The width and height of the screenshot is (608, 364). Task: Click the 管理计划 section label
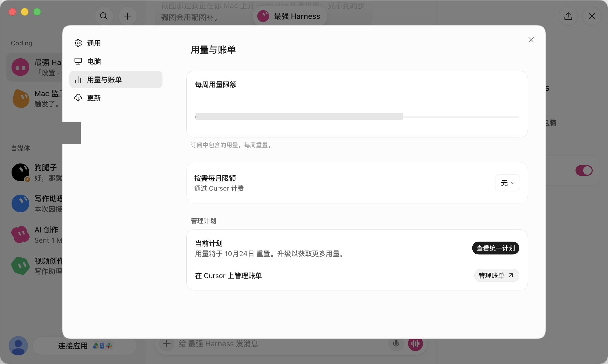tap(203, 221)
